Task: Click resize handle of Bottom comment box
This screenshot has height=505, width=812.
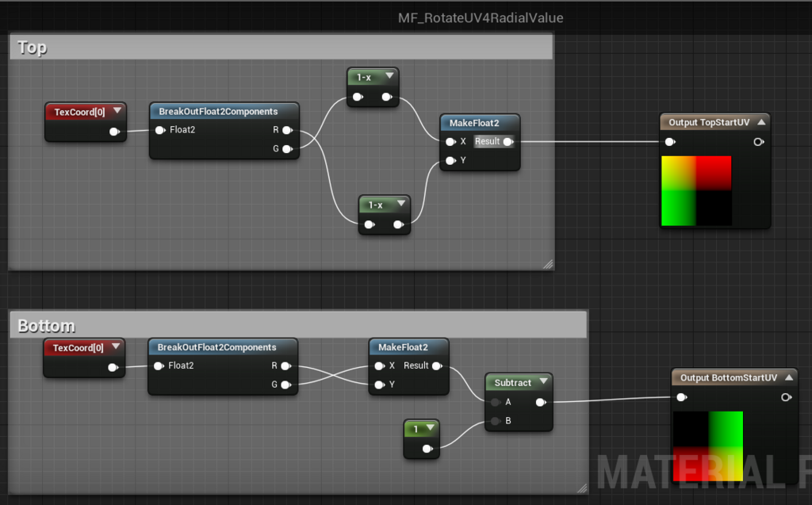Action: (582, 488)
